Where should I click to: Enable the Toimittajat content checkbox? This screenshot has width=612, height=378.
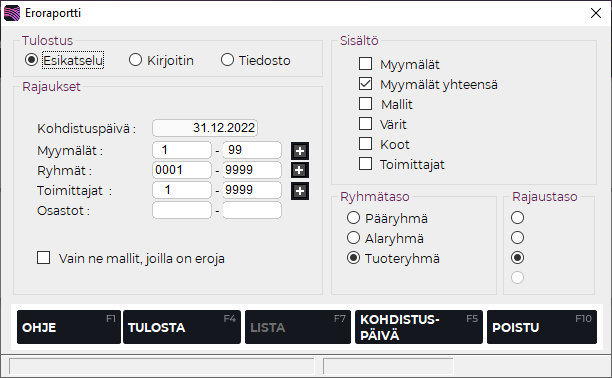(365, 164)
